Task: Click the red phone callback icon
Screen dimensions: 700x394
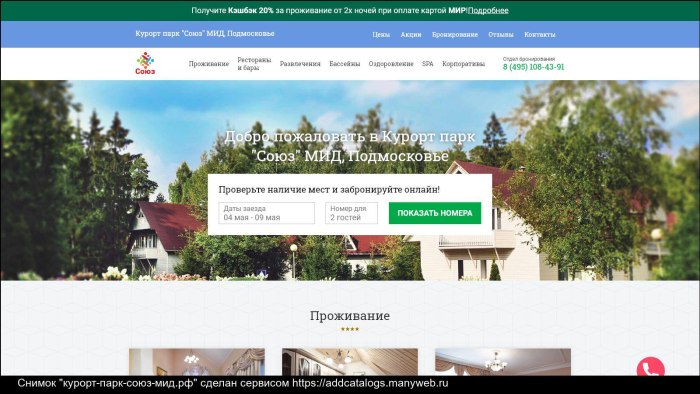Action: [650, 368]
